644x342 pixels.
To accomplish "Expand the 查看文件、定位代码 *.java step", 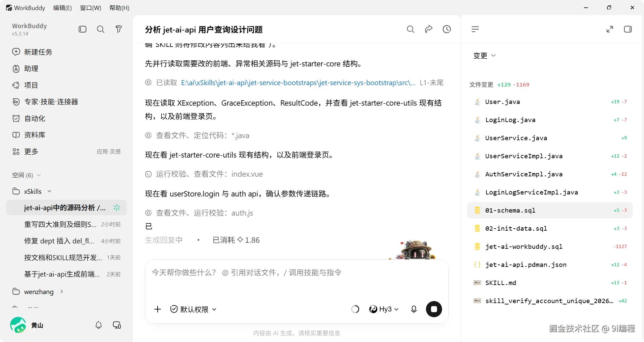I will pyautogui.click(x=197, y=135).
